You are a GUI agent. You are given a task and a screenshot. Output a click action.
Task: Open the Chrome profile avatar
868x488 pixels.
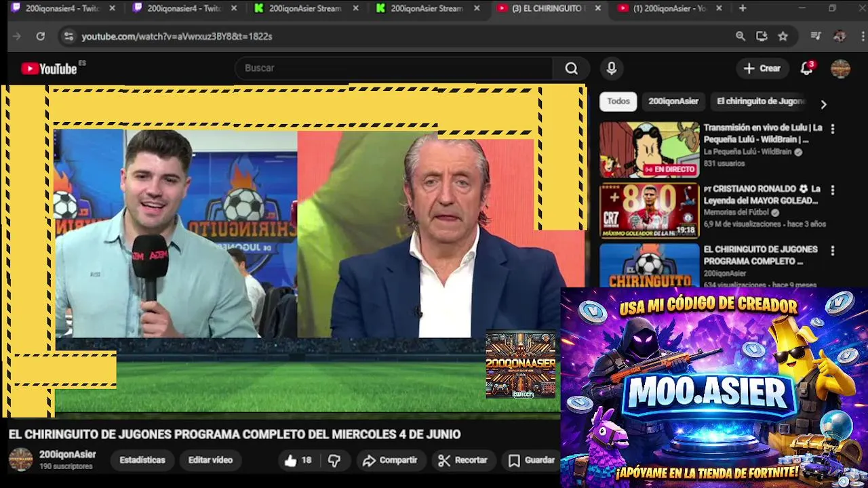pos(840,37)
